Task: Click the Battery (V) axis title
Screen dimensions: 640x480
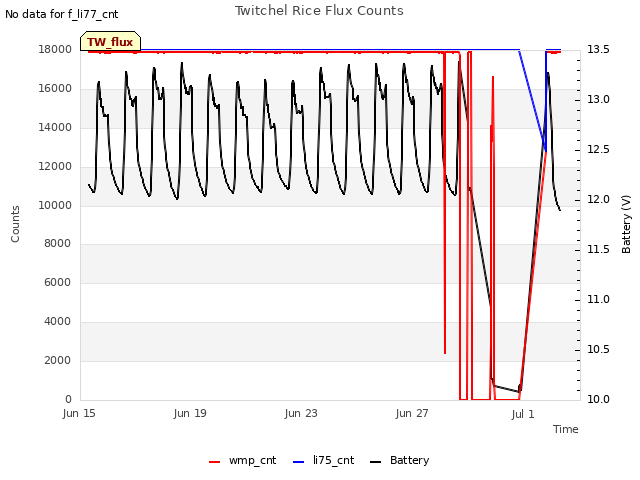Action: pyautogui.click(x=626, y=224)
